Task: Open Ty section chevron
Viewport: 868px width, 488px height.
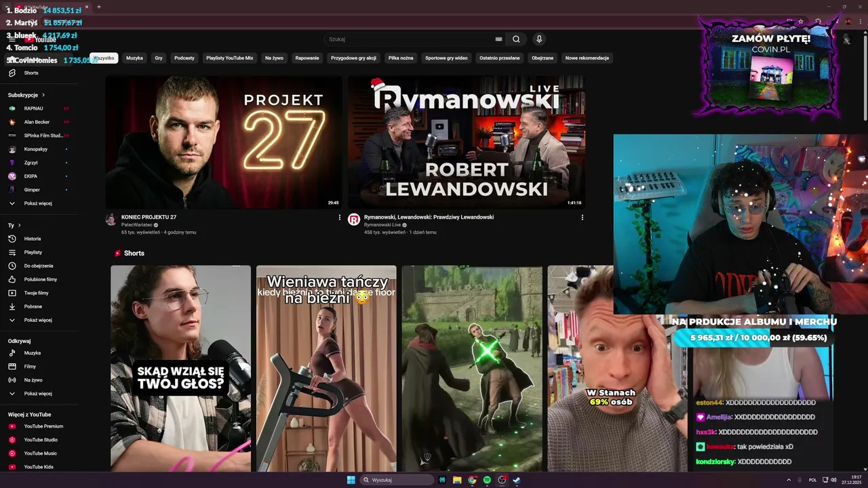Action: tap(19, 225)
